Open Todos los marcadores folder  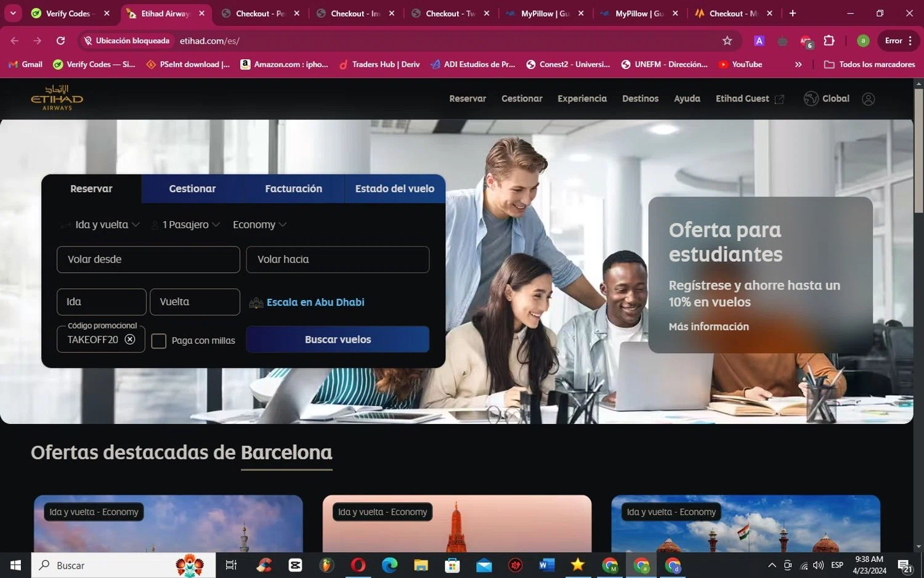(870, 64)
